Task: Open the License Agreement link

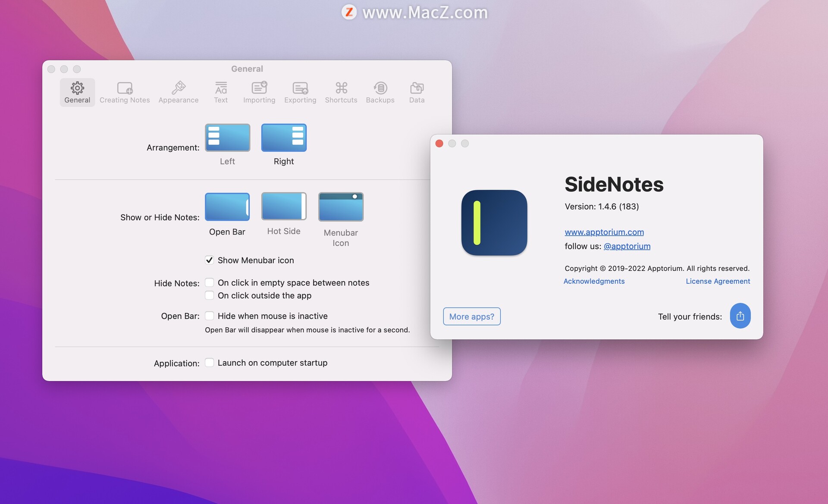Action: point(718,281)
